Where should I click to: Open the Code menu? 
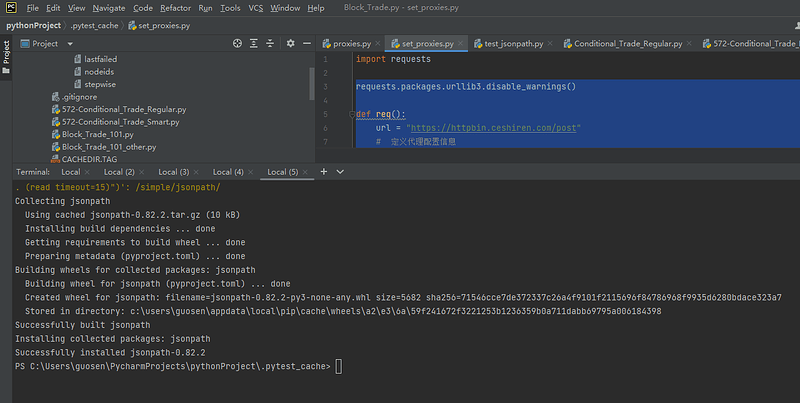[x=143, y=8]
